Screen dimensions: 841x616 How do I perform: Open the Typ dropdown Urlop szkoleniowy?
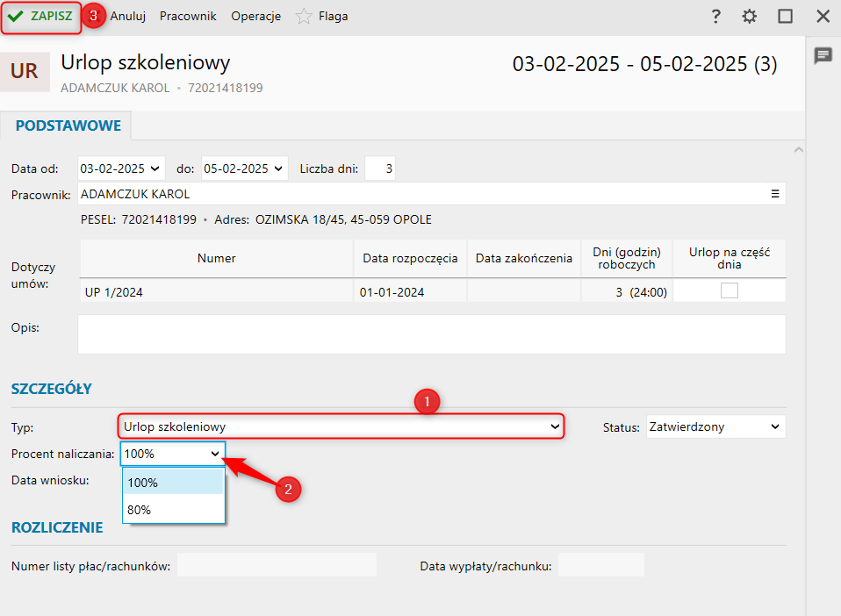(341, 426)
